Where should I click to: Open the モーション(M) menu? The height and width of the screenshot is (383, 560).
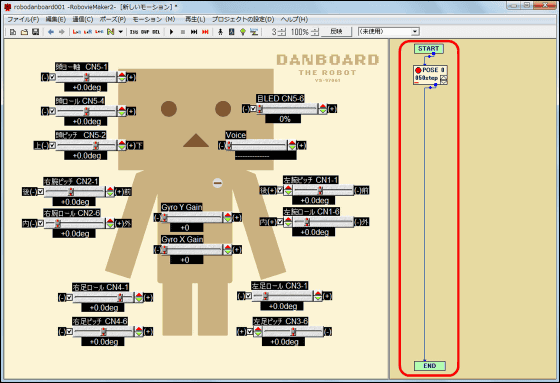click(x=154, y=19)
